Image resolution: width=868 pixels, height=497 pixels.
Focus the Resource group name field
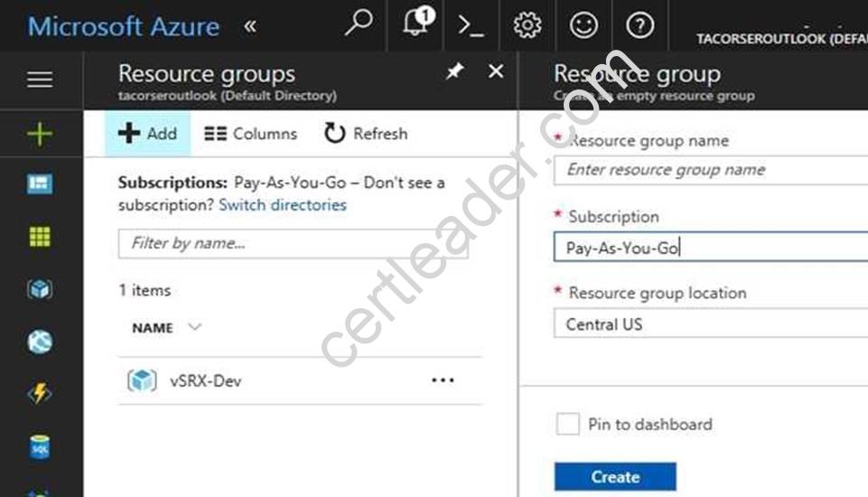[711, 170]
